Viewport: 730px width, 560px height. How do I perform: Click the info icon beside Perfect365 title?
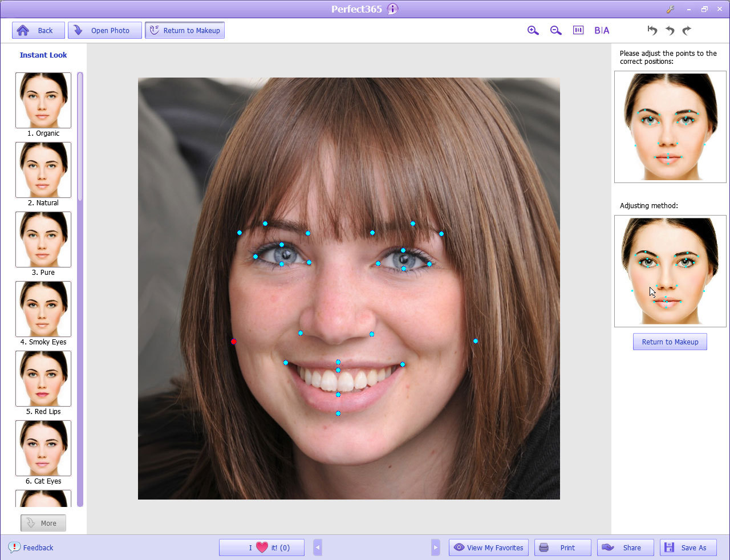[392, 9]
